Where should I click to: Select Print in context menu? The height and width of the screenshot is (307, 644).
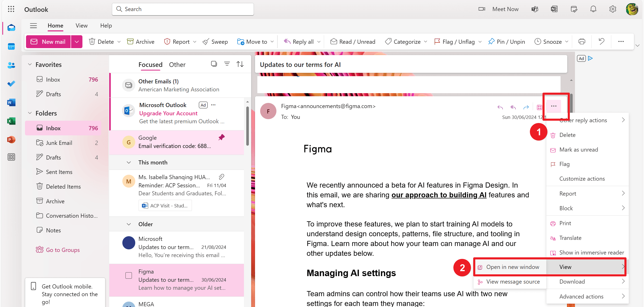(x=587, y=223)
